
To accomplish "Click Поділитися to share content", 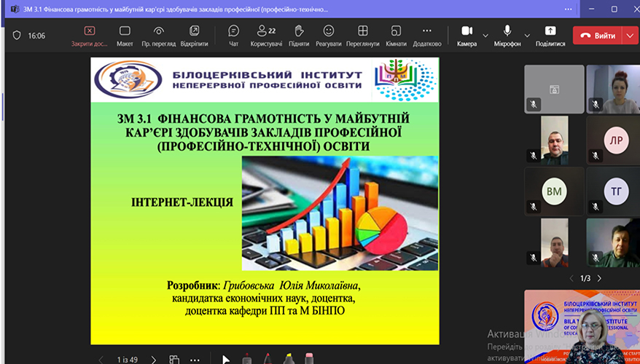I will coord(550,35).
